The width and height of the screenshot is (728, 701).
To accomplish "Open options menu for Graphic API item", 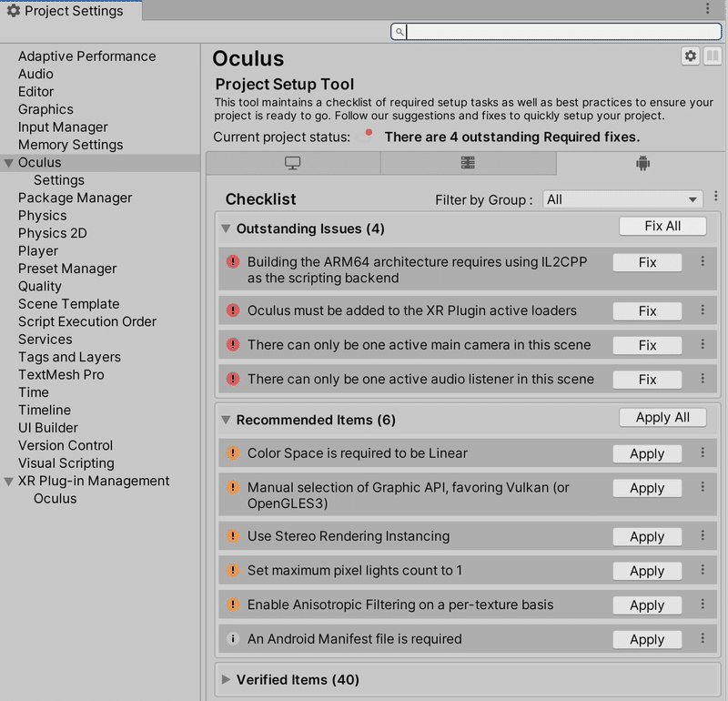I will [x=703, y=487].
